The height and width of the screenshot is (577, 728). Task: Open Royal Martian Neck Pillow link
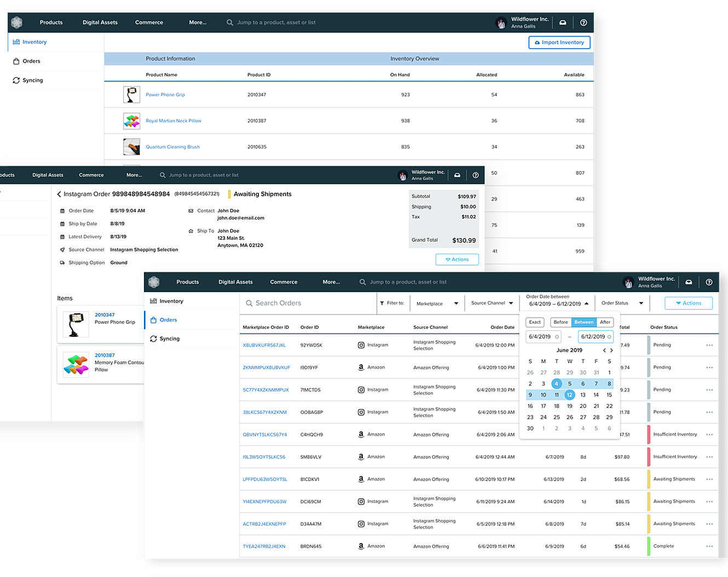click(174, 121)
